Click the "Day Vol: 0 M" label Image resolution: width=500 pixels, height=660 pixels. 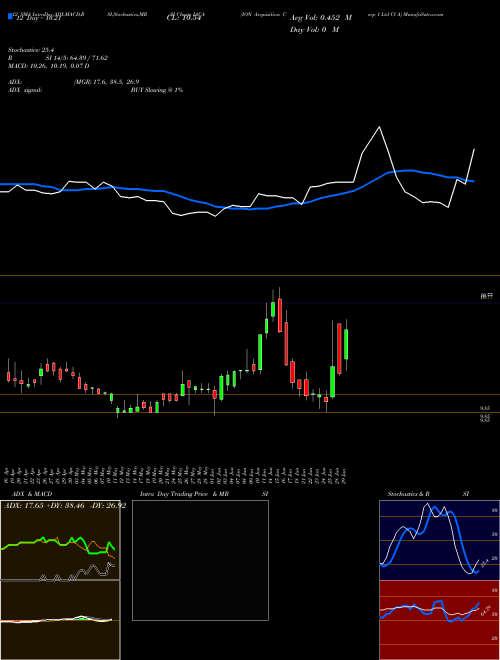(314, 30)
